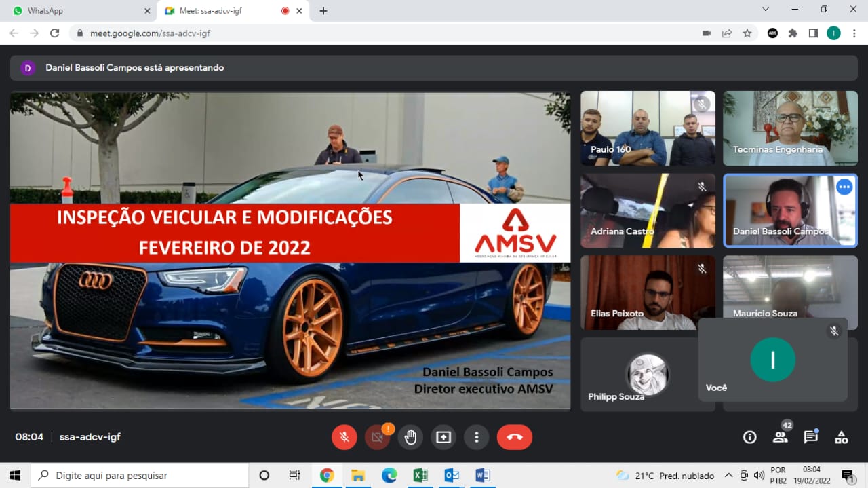Open Excel from the Windows taskbar

click(420, 475)
